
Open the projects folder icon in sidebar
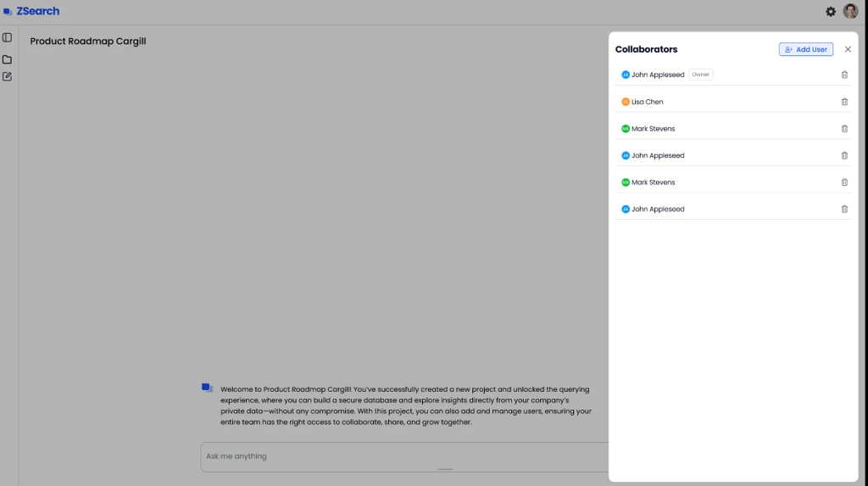[7, 59]
